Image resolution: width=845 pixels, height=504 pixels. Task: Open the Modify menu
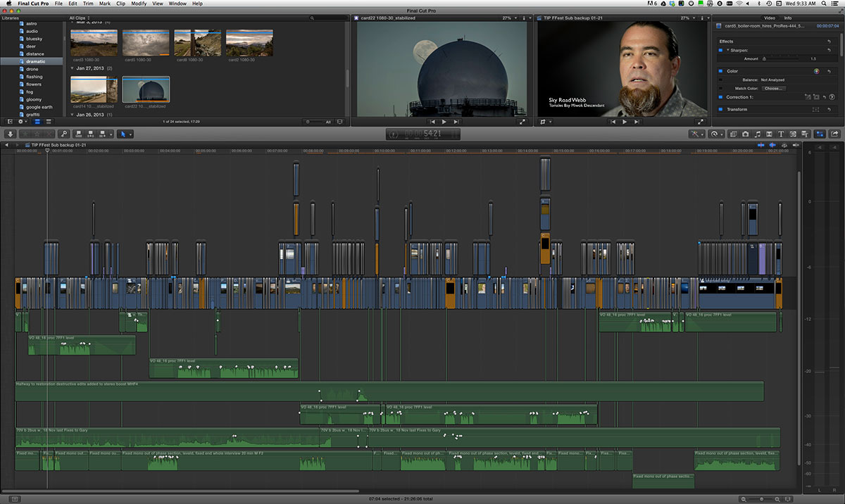[x=139, y=4]
